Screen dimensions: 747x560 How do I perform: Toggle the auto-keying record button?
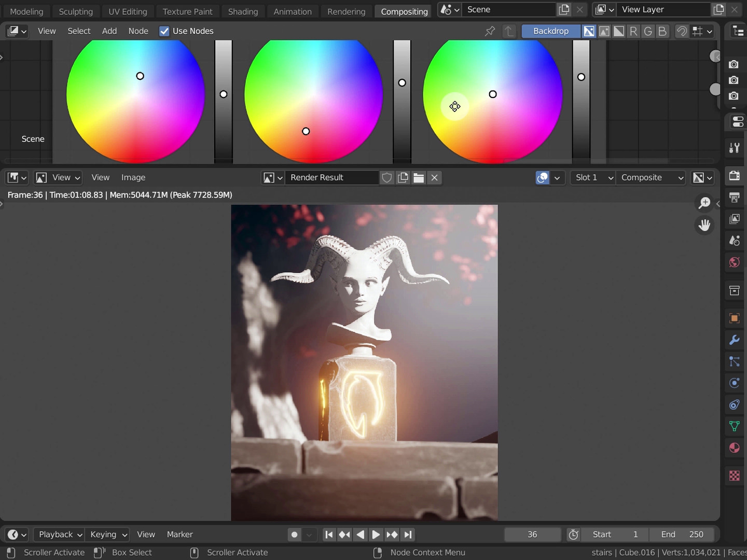[x=294, y=535]
